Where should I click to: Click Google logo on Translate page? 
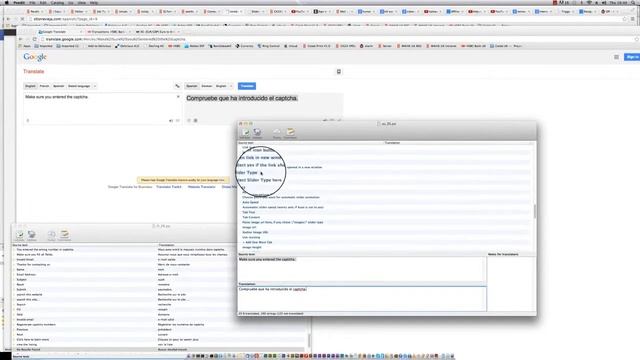[35, 57]
